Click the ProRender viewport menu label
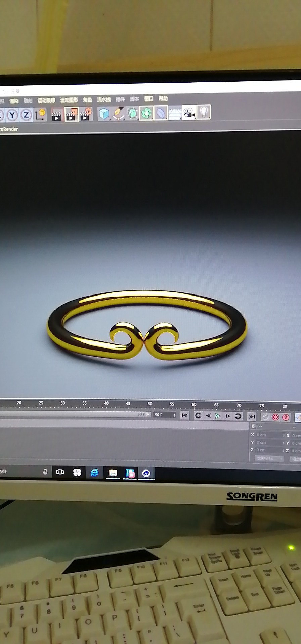The image size is (301, 644). (9, 129)
